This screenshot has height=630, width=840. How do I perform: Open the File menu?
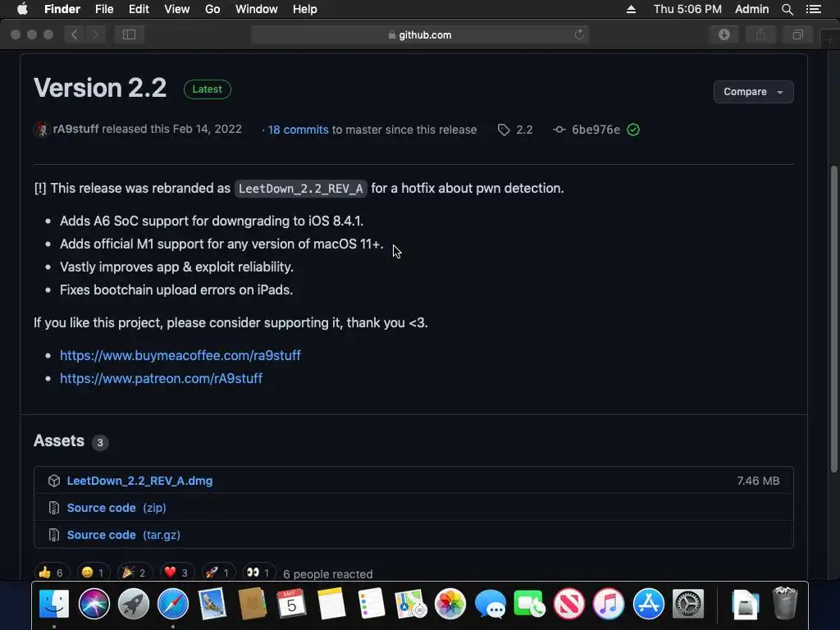104,9
